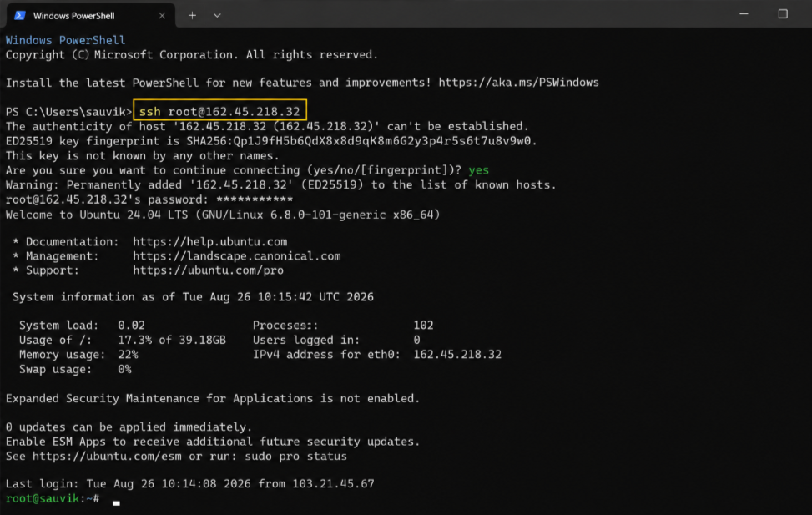Click the Memory usage value 22%
812x515 pixels.
pos(128,355)
